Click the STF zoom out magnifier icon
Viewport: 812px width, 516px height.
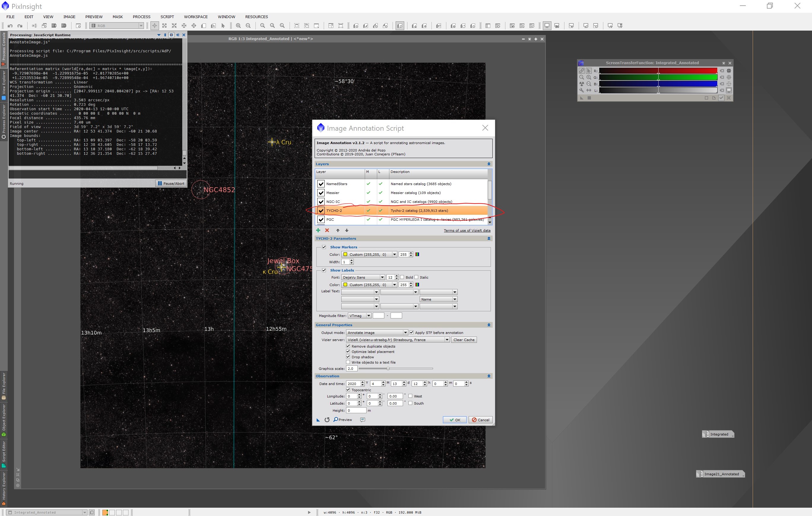point(589,84)
